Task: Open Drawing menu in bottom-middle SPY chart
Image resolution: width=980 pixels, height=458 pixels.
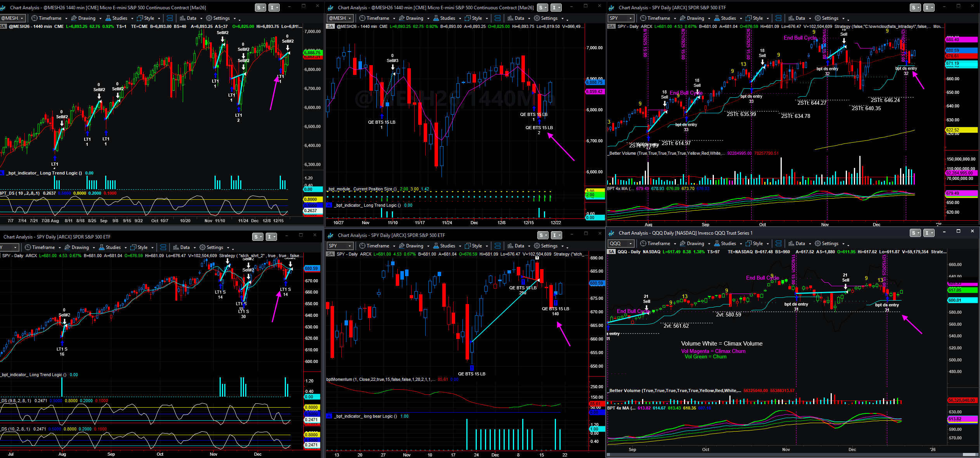Action: (411, 246)
